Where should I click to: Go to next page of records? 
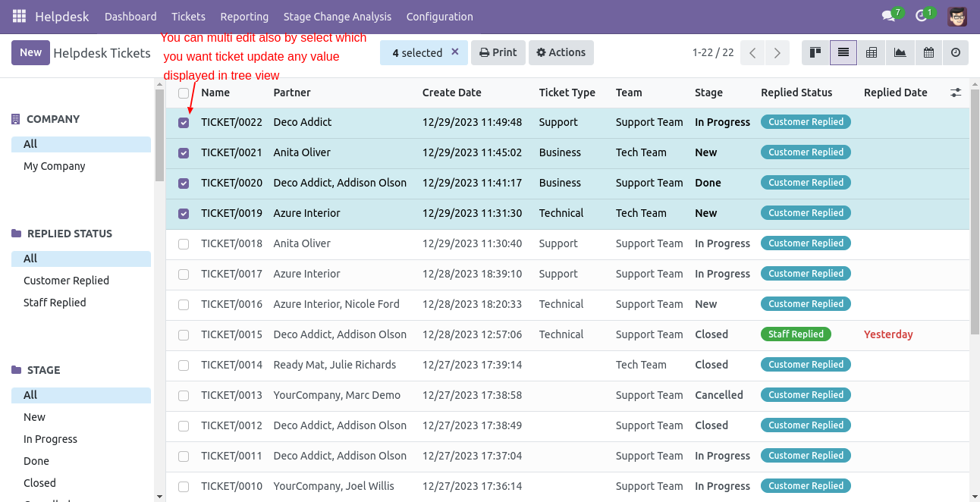coord(777,53)
